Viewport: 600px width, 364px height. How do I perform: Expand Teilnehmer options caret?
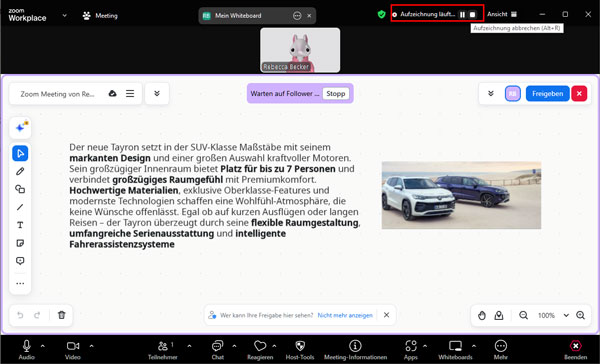(189, 346)
